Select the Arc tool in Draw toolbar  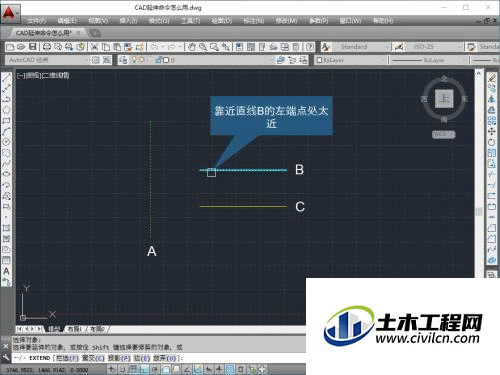coord(6,131)
